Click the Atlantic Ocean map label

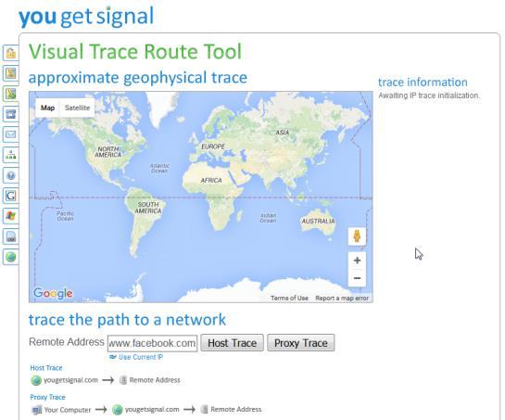[159, 168]
